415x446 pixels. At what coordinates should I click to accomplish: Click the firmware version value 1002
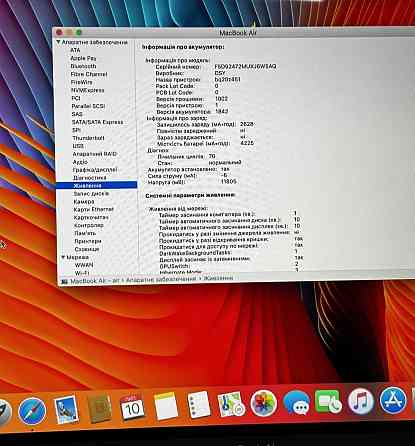tap(221, 99)
